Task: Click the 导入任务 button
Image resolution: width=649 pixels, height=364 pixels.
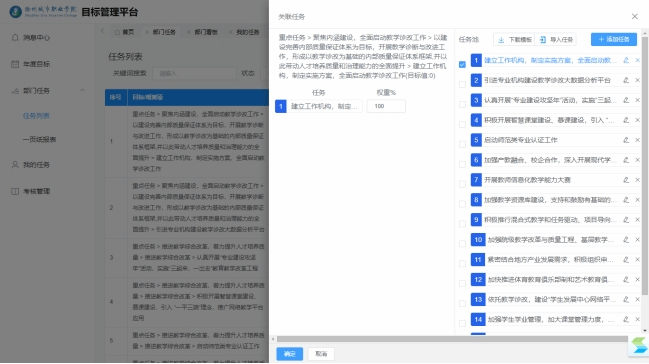Action: tap(556, 40)
